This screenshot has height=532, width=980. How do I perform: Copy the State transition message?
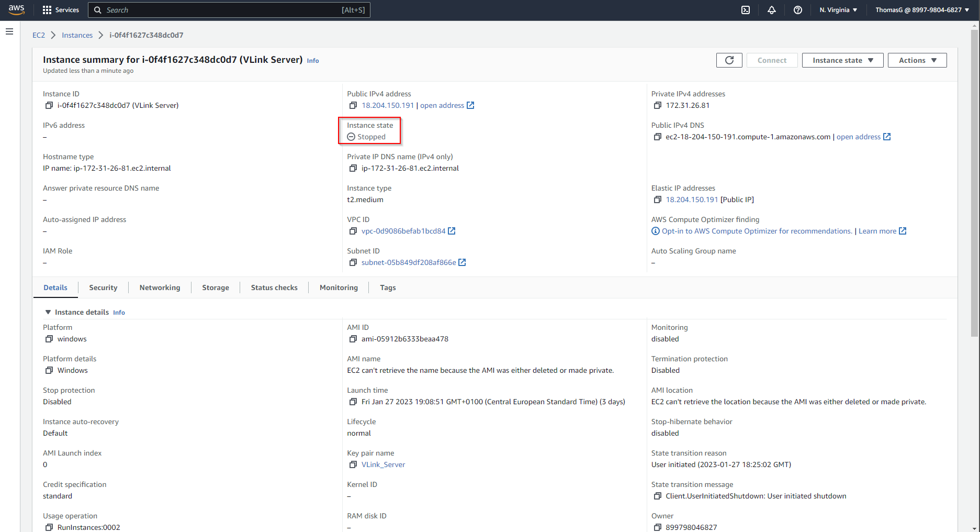[x=658, y=496]
